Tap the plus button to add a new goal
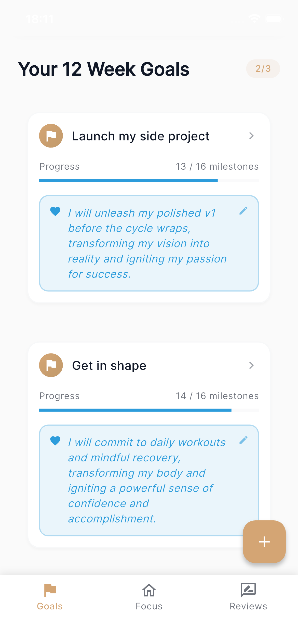The height and width of the screenshot is (644, 298). pos(264,541)
